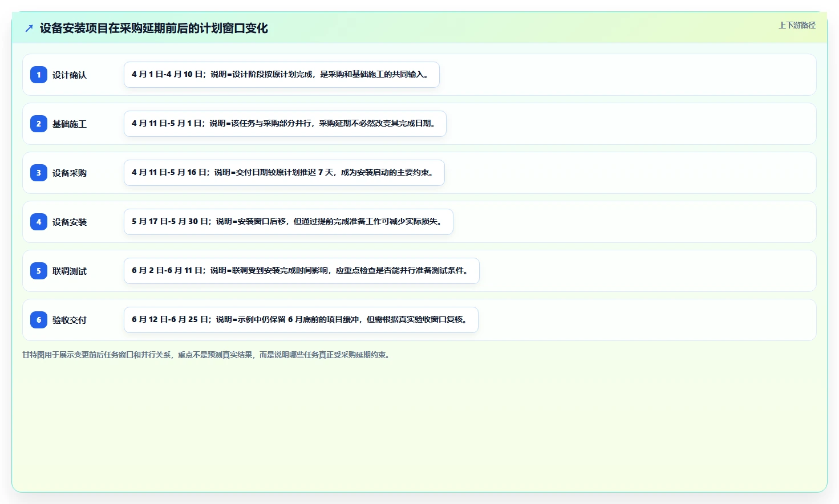
Task: Click the 联调测试 task label
Action: click(x=70, y=271)
